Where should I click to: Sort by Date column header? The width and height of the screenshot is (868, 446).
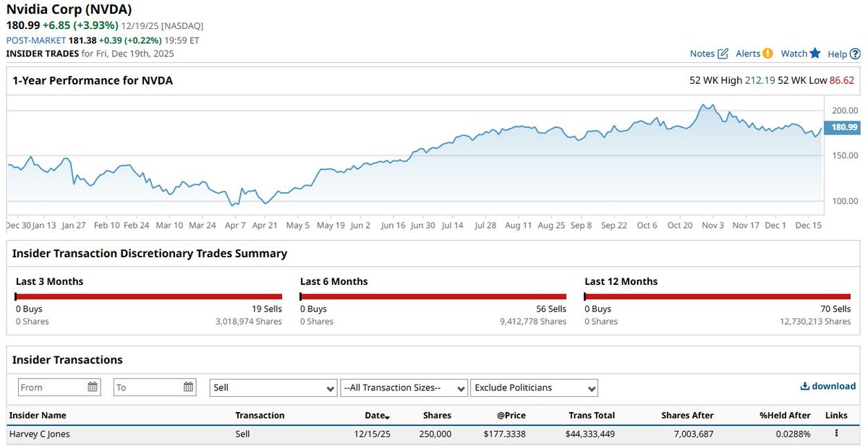(374, 416)
